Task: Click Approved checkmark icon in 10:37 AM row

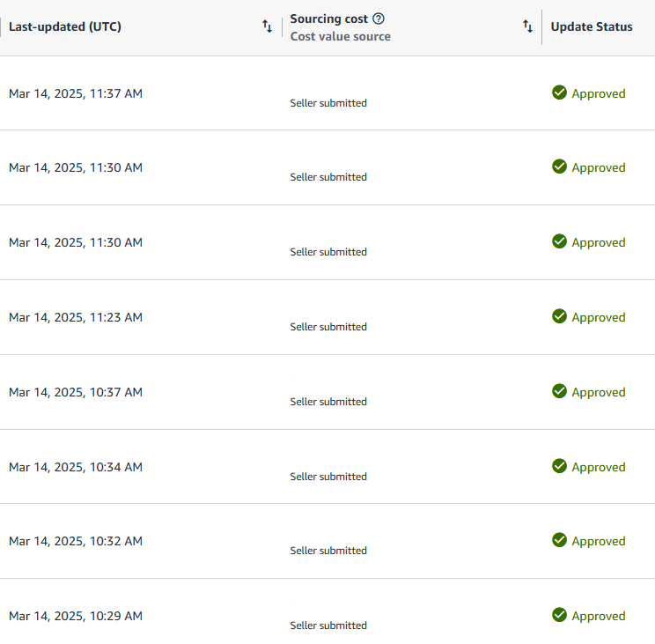Action: pyautogui.click(x=559, y=391)
